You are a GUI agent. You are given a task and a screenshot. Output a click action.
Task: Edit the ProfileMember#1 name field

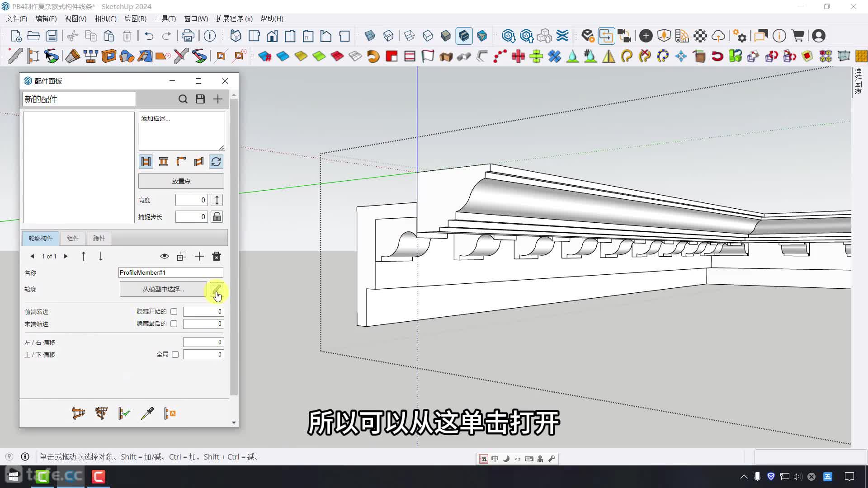(170, 272)
